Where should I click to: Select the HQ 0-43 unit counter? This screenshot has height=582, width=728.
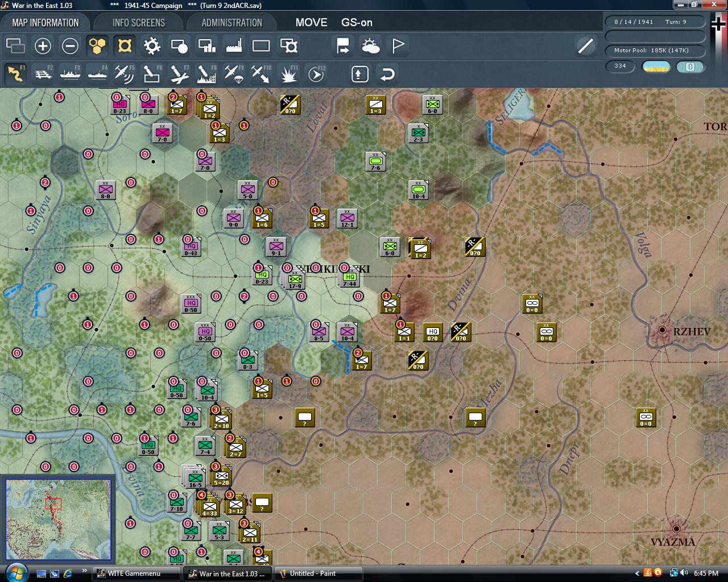point(191,246)
